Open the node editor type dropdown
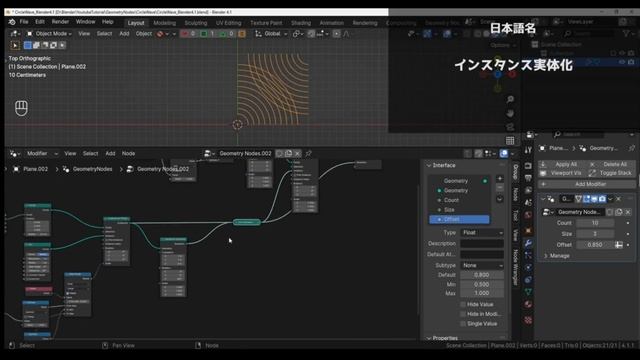Screen dimensions: 640x360 (15, 153)
